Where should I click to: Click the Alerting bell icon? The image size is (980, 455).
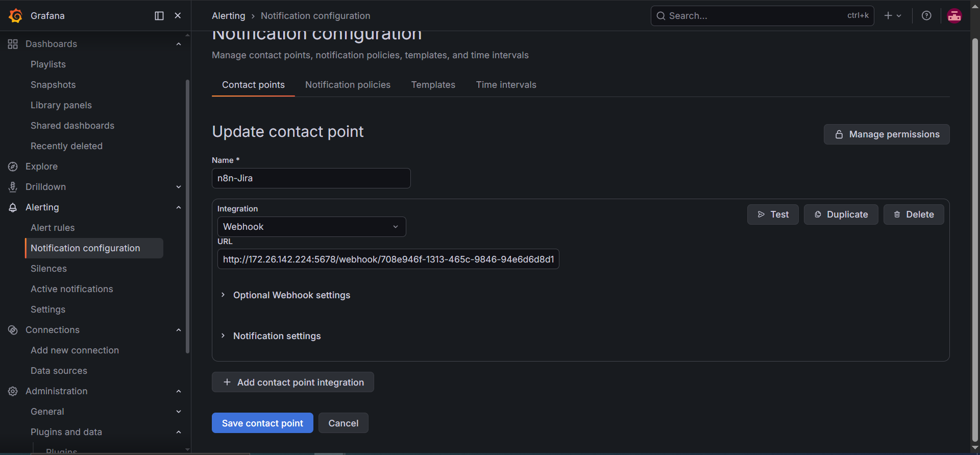pyautogui.click(x=13, y=207)
